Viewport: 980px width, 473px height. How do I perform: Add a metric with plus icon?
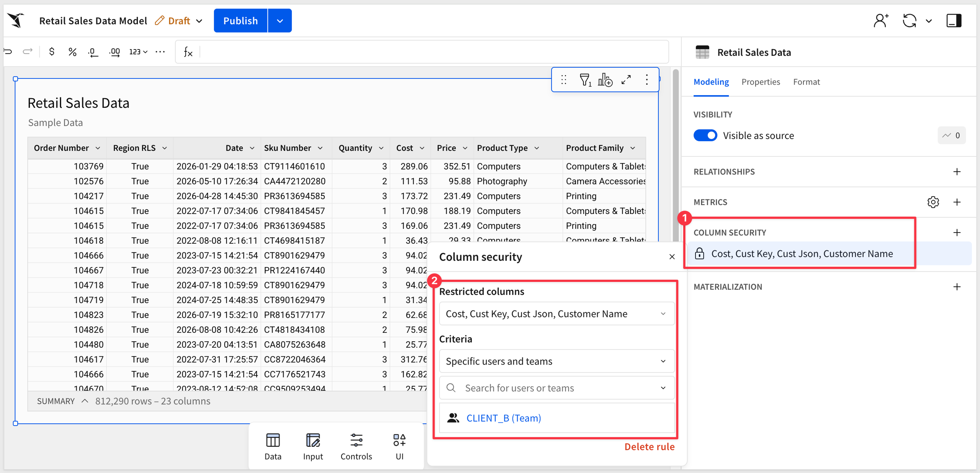957,202
